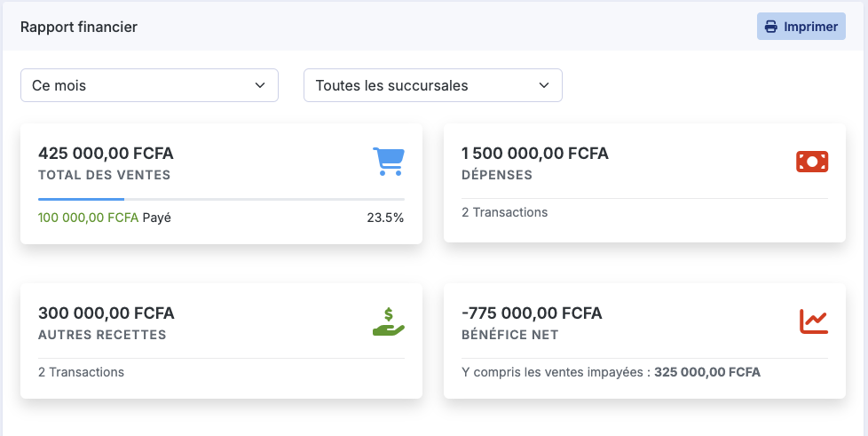Screen dimensions: 868x436
Task: Click the green hand-holding-dollar icon
Action: (389, 321)
